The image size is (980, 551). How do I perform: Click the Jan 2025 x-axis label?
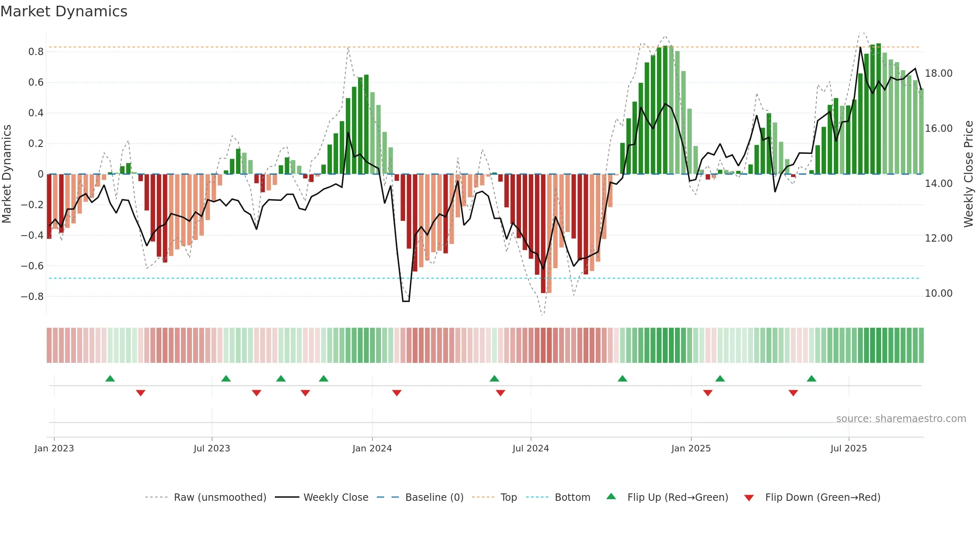[691, 448]
